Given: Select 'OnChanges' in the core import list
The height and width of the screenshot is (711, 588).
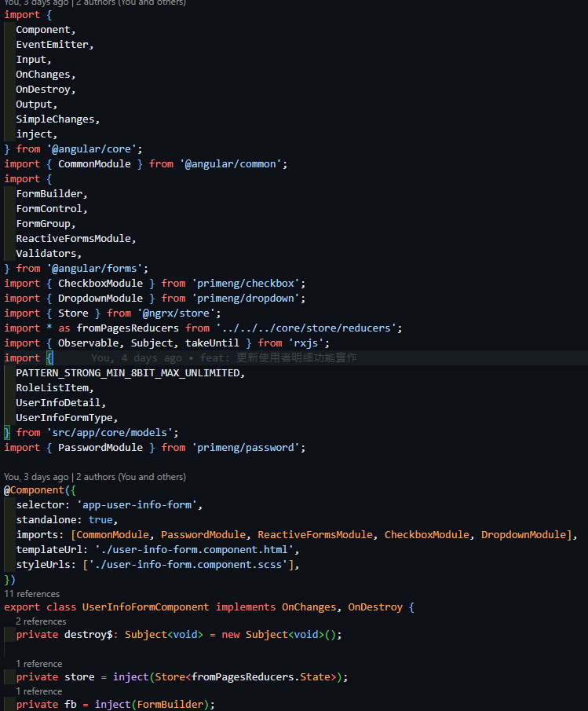Looking at the screenshot, I should pos(43,75).
